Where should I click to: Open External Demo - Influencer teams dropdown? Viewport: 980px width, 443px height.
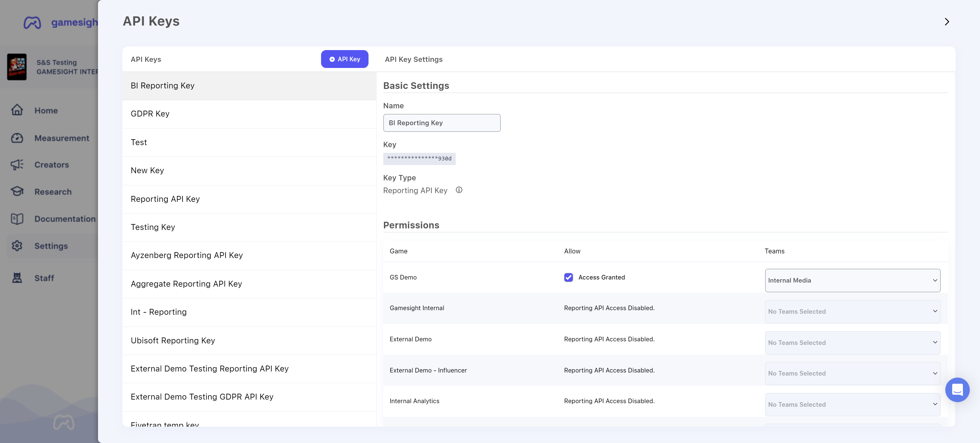pyautogui.click(x=853, y=373)
